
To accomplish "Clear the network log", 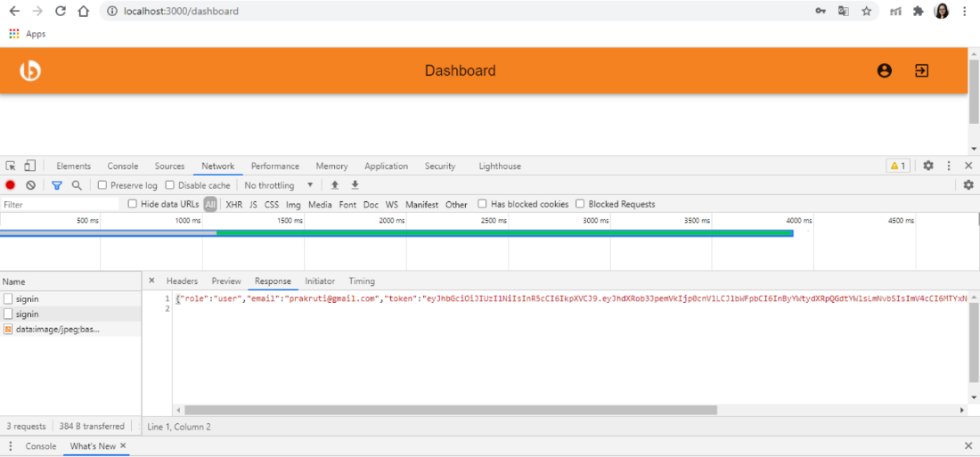I will (x=30, y=185).
